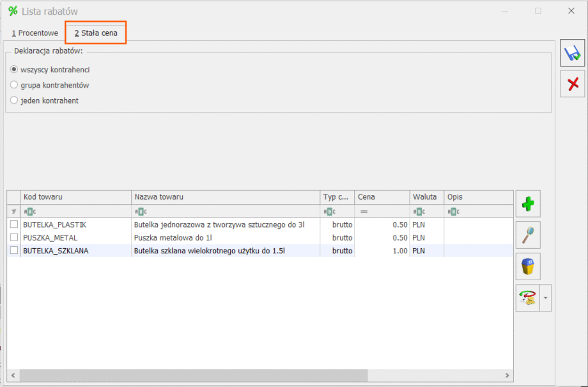This screenshot has width=588, height=387.
Task: Check the BUTELKA_PLASTIK row checkbox
Action: click(14, 225)
